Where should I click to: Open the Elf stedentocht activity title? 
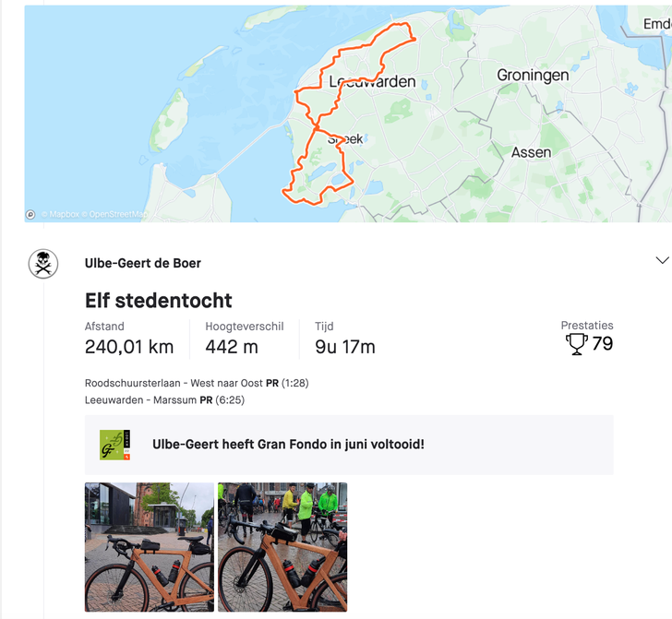pyautogui.click(x=158, y=300)
